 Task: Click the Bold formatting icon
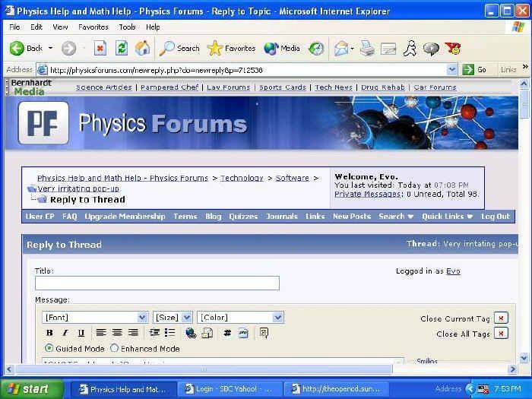[49, 333]
